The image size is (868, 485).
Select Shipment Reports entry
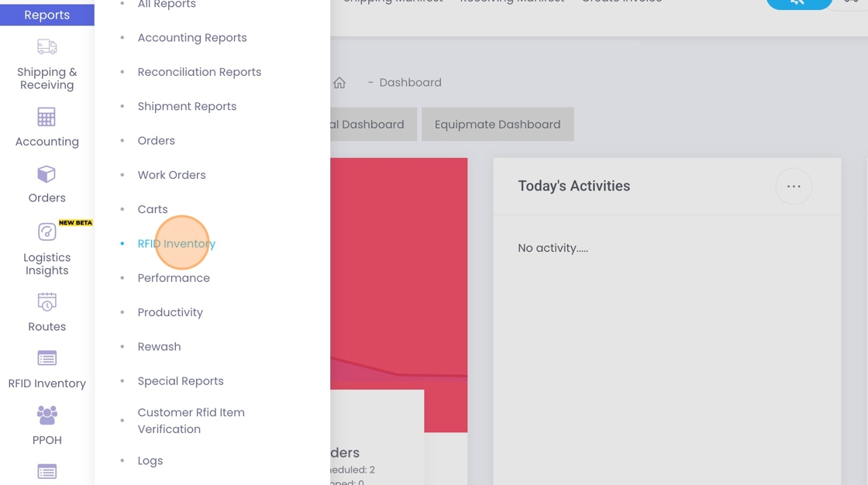[187, 106]
